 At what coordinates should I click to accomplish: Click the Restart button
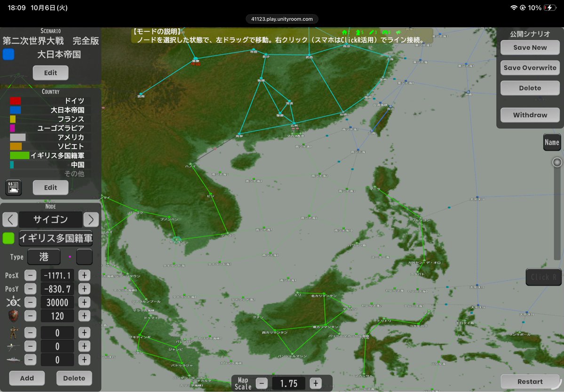tap(530, 382)
